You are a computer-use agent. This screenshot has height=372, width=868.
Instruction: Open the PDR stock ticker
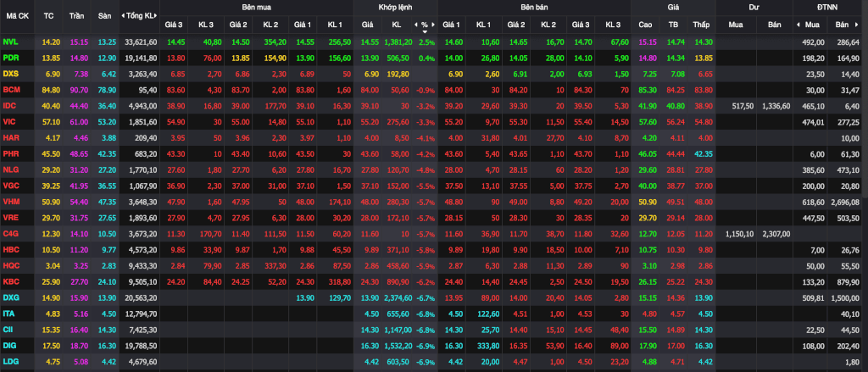9,58
